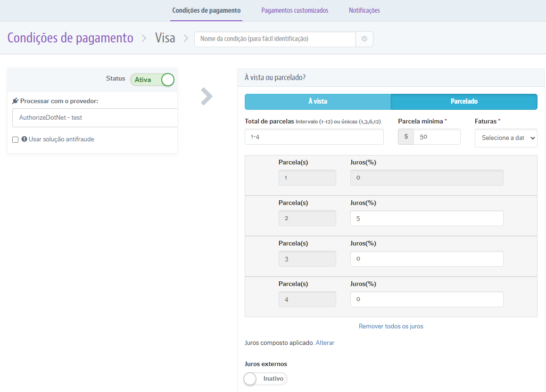This screenshot has width=546, height=392.
Task: Click Remover todos os juros link
Action: point(391,326)
